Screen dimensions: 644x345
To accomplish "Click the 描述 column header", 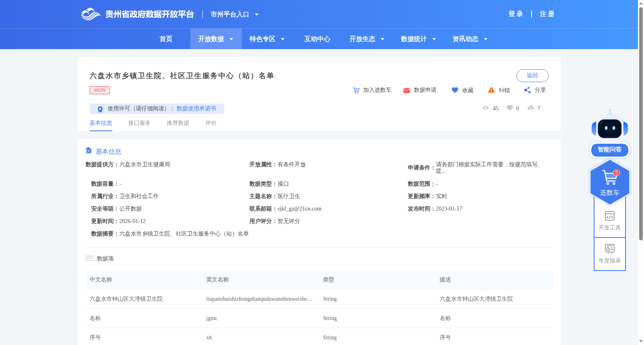I will [445, 280].
